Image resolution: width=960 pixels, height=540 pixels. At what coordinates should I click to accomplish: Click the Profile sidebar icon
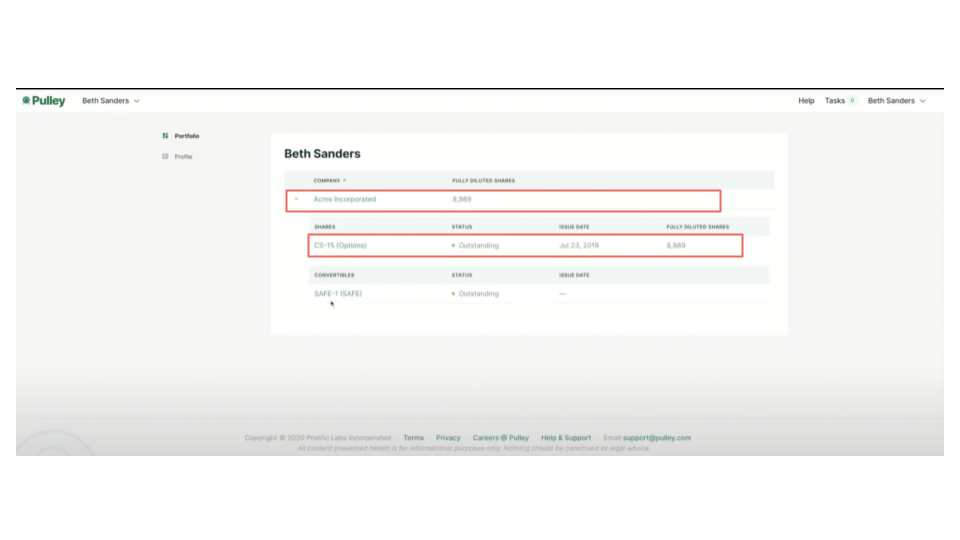pos(165,157)
